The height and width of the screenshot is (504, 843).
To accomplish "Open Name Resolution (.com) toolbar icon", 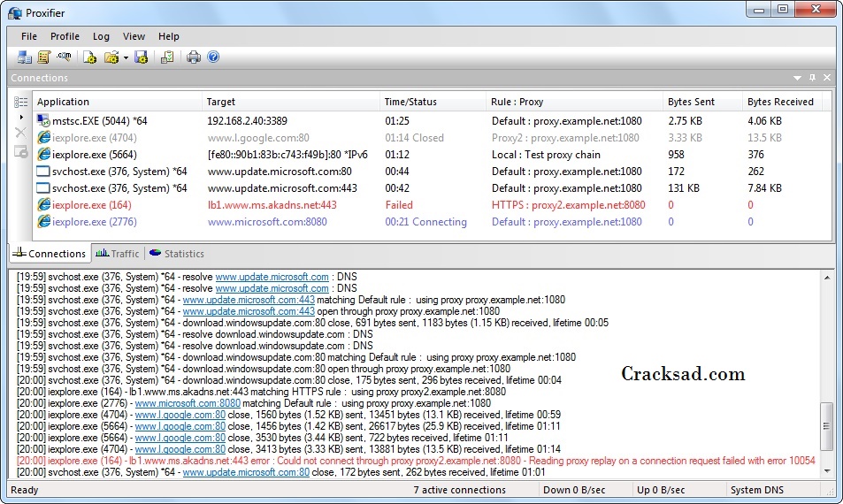I will [64, 57].
